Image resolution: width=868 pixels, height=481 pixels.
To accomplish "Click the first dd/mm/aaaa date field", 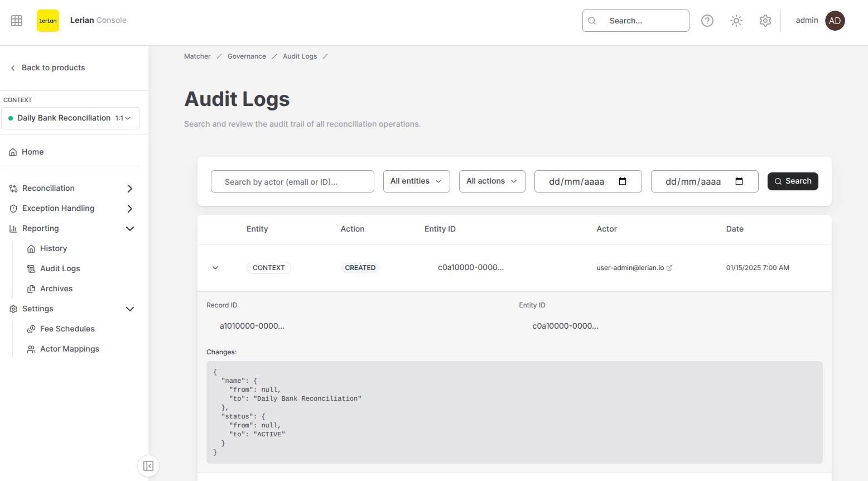I will pyautogui.click(x=588, y=181).
